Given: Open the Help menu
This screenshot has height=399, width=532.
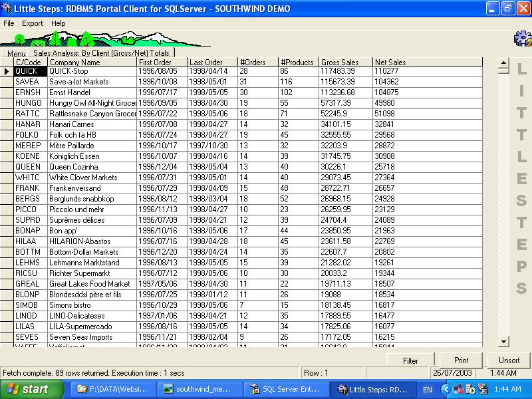Looking at the screenshot, I should click(x=59, y=23).
